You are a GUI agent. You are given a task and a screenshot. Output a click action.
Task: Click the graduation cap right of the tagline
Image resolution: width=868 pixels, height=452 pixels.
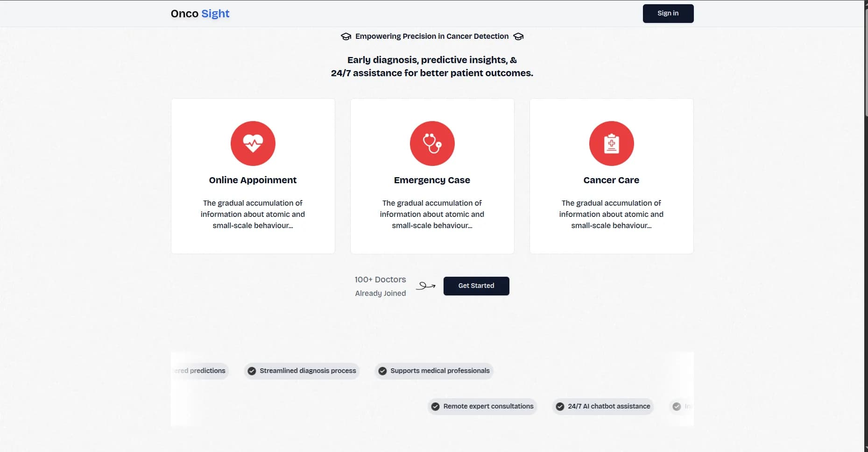[518, 36]
